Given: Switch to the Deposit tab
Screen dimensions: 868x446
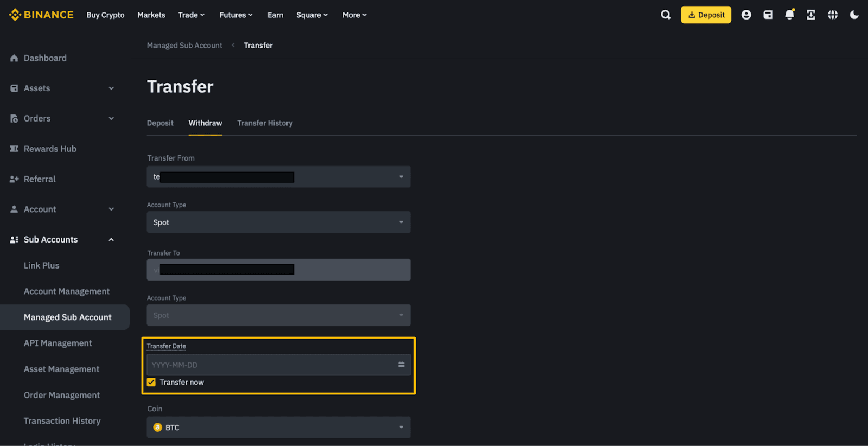Looking at the screenshot, I should click(160, 123).
